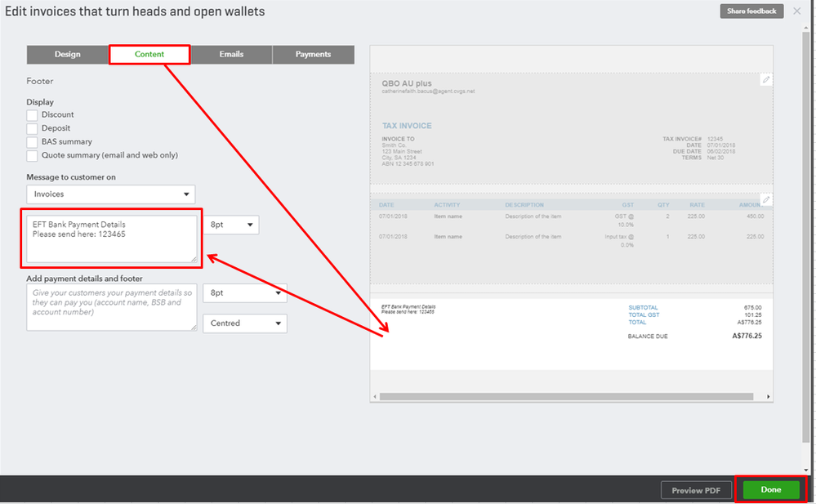Open the Invoices message dropdown
This screenshot has height=504, width=816.
coord(111,194)
